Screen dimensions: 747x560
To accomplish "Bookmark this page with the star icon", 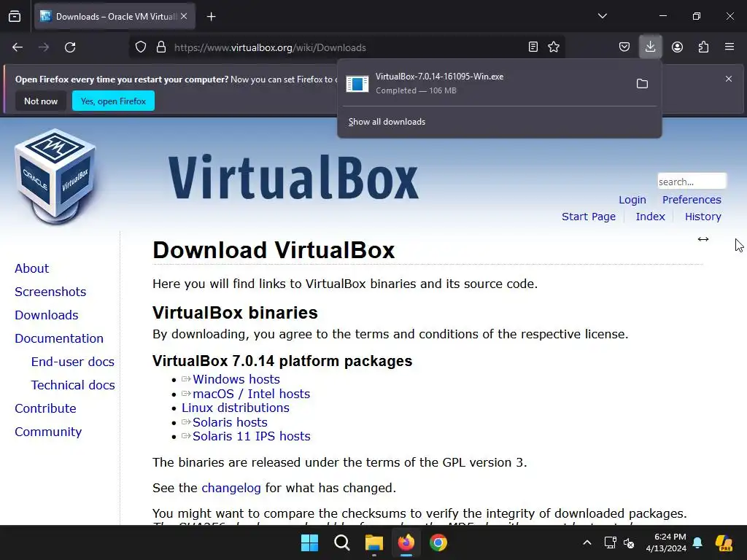I will (554, 47).
